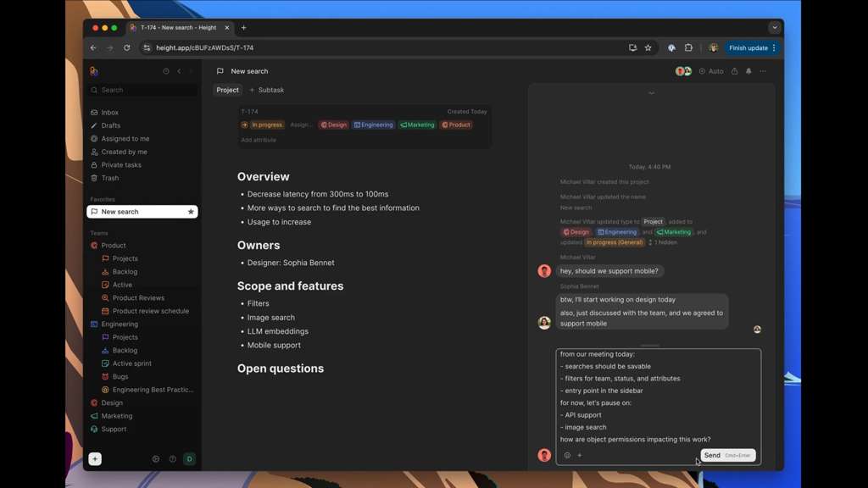Screen dimensions: 868x488
Task: Click the share icon in the header
Action: [x=734, y=71]
